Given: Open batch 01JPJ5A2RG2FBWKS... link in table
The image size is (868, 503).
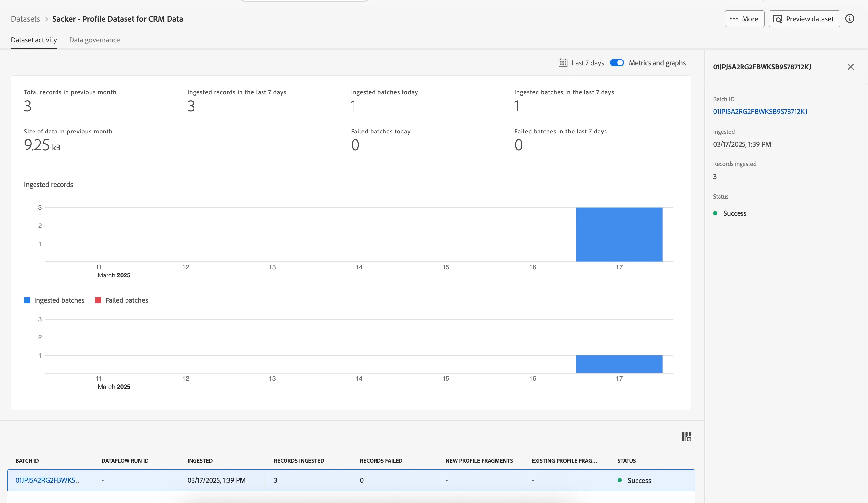Looking at the screenshot, I should [48, 480].
